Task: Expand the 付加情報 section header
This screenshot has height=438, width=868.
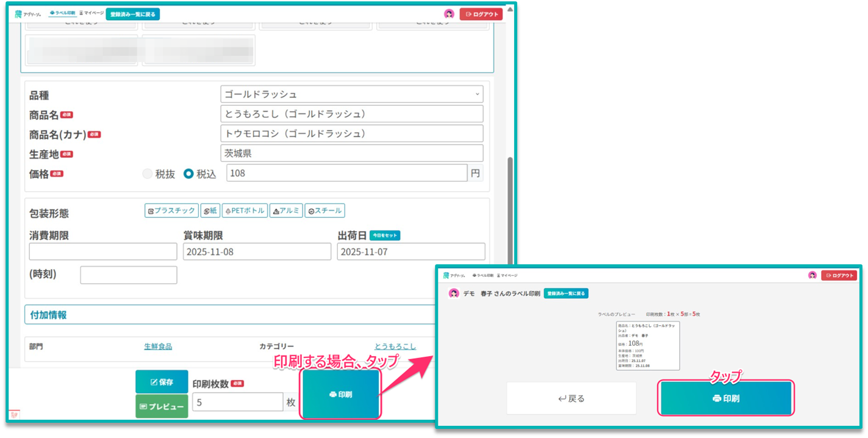Action: 49,315
